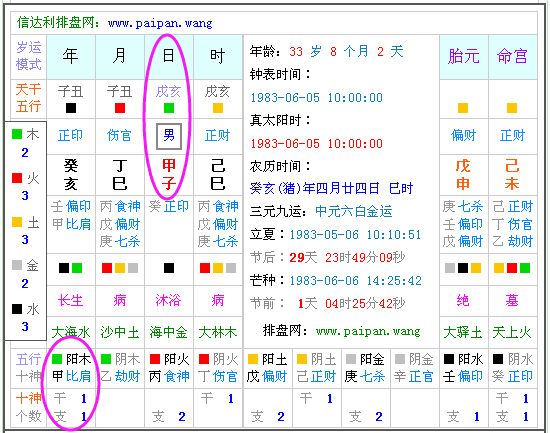Screen dimensions: 550x433
Task: Select the 命宫 column header
Action: pos(512,56)
